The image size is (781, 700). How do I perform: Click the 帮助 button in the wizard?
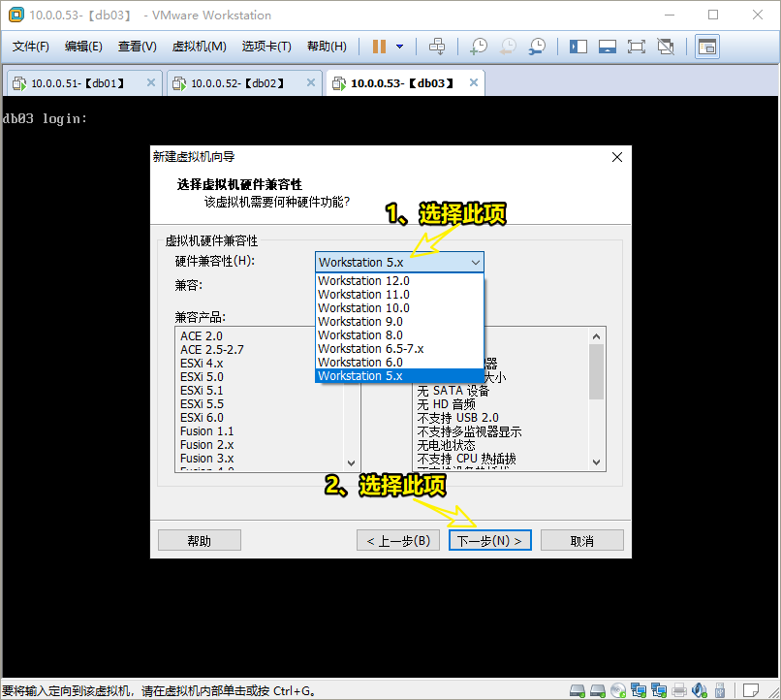pyautogui.click(x=200, y=539)
